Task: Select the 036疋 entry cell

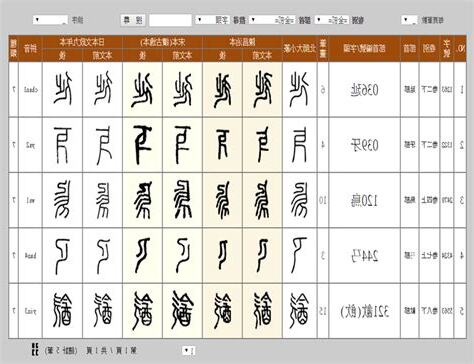Action: click(x=364, y=90)
